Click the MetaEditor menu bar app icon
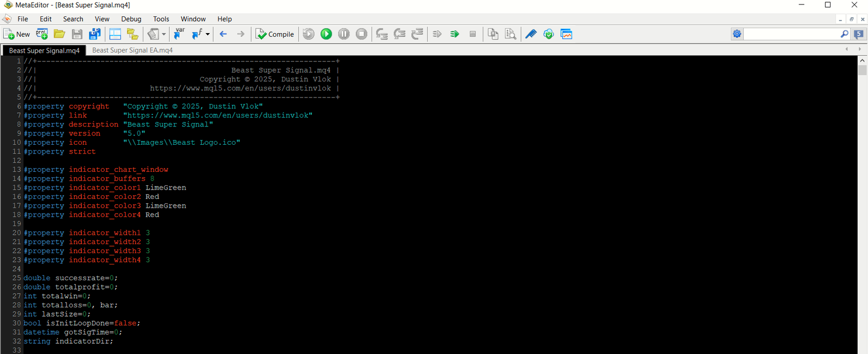Image resolution: width=868 pixels, height=354 pixels. 7,19
